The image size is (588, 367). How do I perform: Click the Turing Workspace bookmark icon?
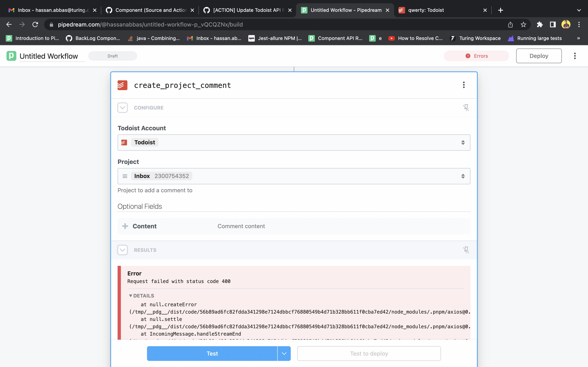click(453, 38)
